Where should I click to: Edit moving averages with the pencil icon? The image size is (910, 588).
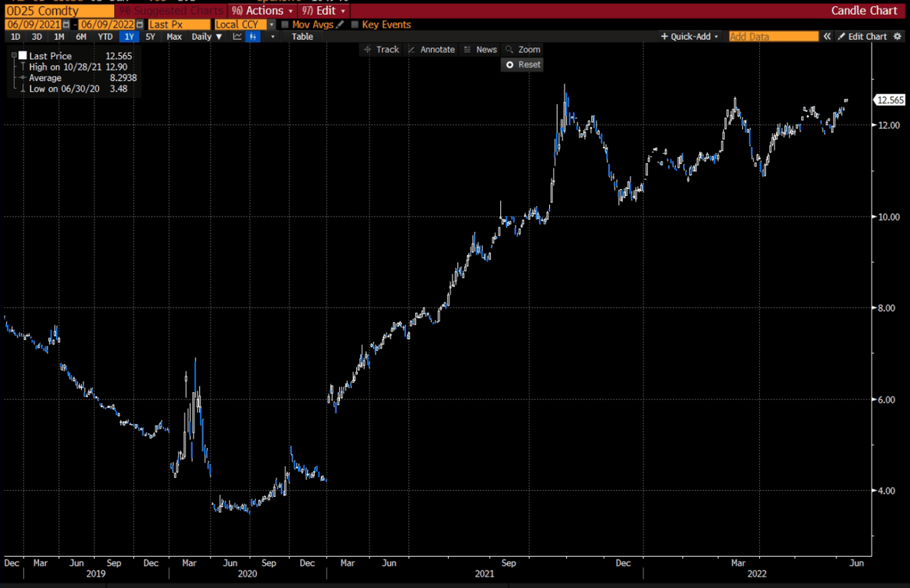[340, 24]
